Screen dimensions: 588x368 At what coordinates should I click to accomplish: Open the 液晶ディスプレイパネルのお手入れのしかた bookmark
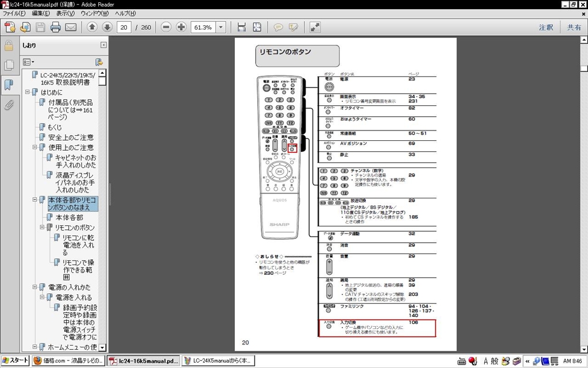point(75,182)
